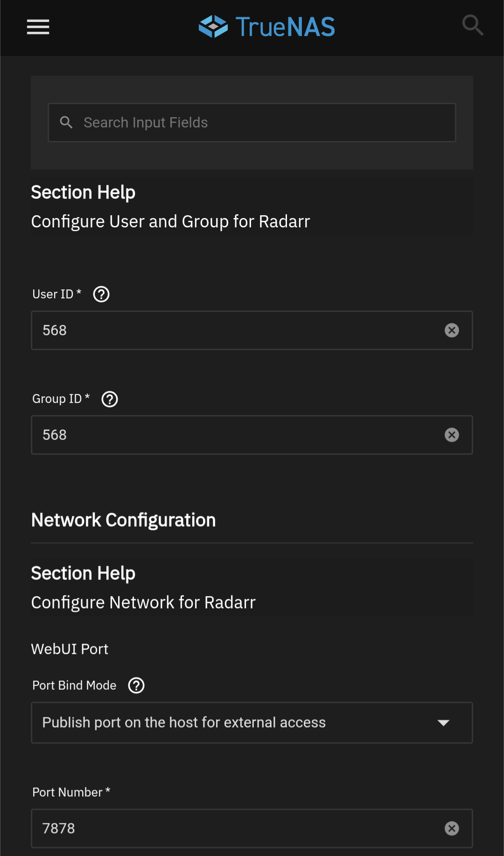
Task: Clear the Port Number field value
Action: click(451, 828)
